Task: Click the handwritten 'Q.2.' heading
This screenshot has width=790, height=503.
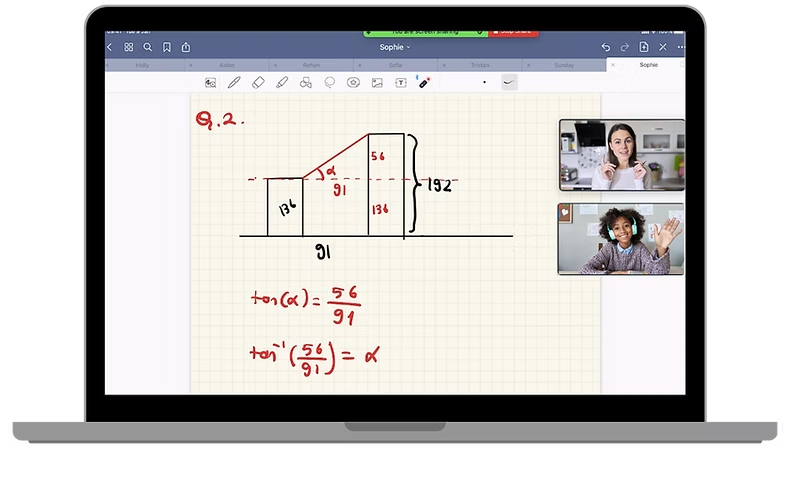Action: (220, 120)
